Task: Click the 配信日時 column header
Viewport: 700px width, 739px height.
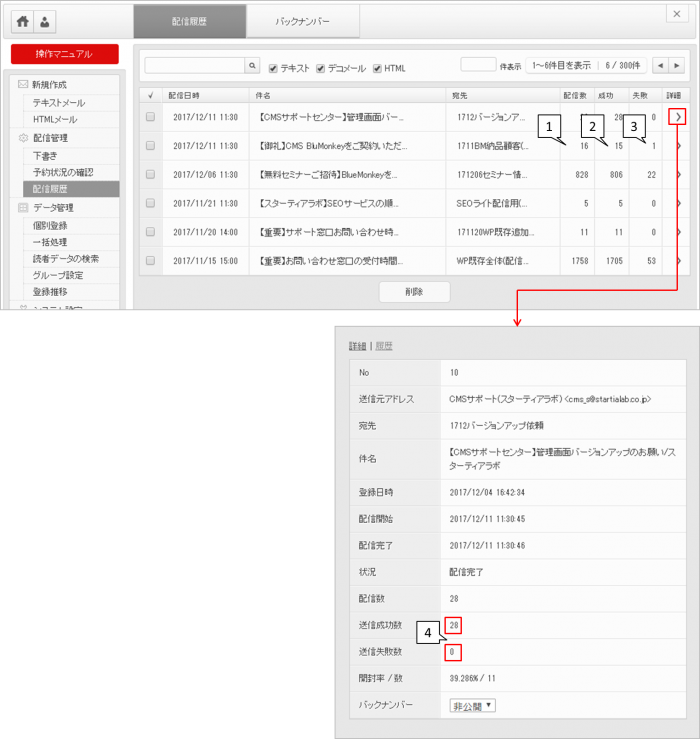Action: click(184, 95)
